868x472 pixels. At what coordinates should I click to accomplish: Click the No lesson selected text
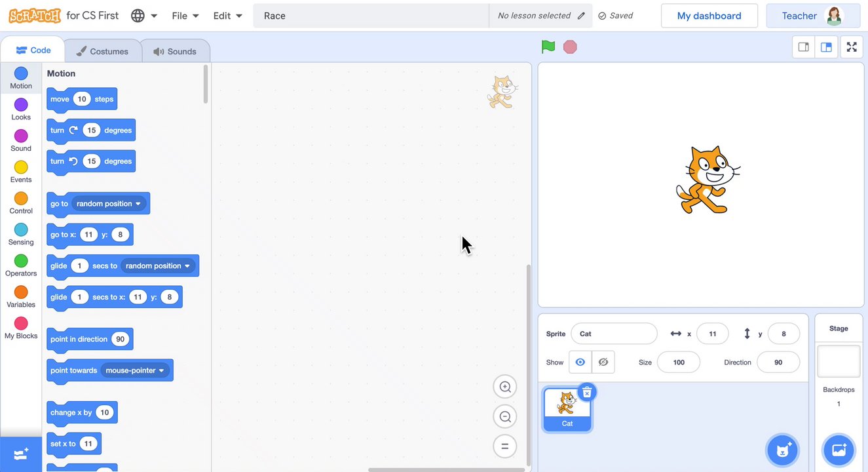(534, 16)
